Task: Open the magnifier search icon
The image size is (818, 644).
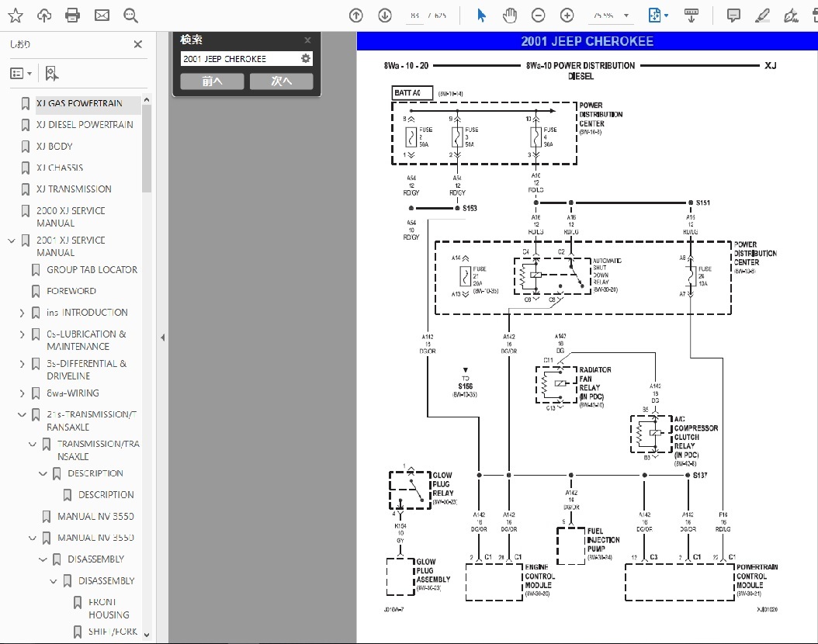Action: point(130,16)
